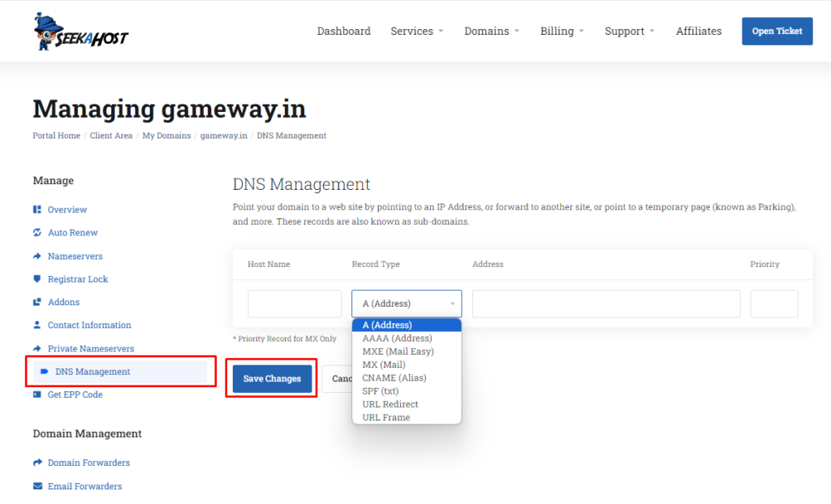Open the Addons sidebar link
Viewport: 831px width, 504px height.
(x=63, y=302)
